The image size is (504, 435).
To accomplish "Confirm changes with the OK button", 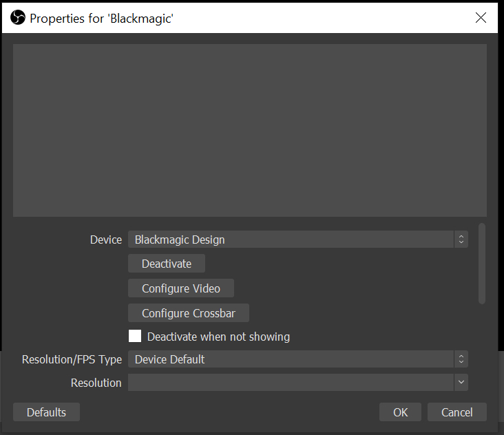I will point(401,412).
